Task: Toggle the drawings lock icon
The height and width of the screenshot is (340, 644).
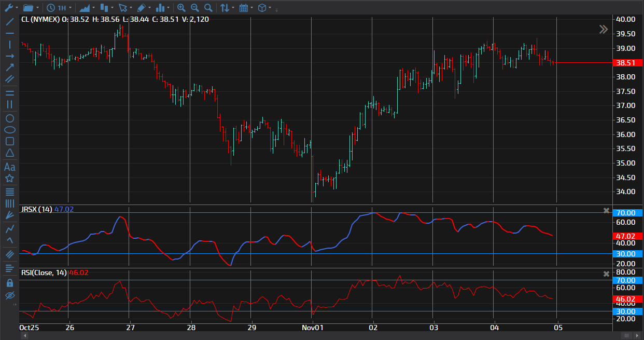Action: pyautogui.click(x=9, y=283)
